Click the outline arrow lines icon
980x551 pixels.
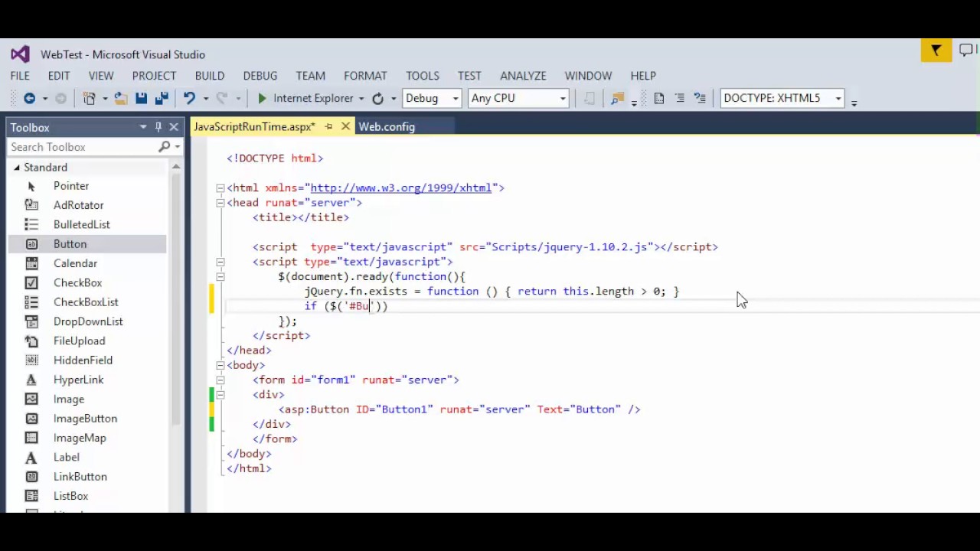click(x=700, y=98)
